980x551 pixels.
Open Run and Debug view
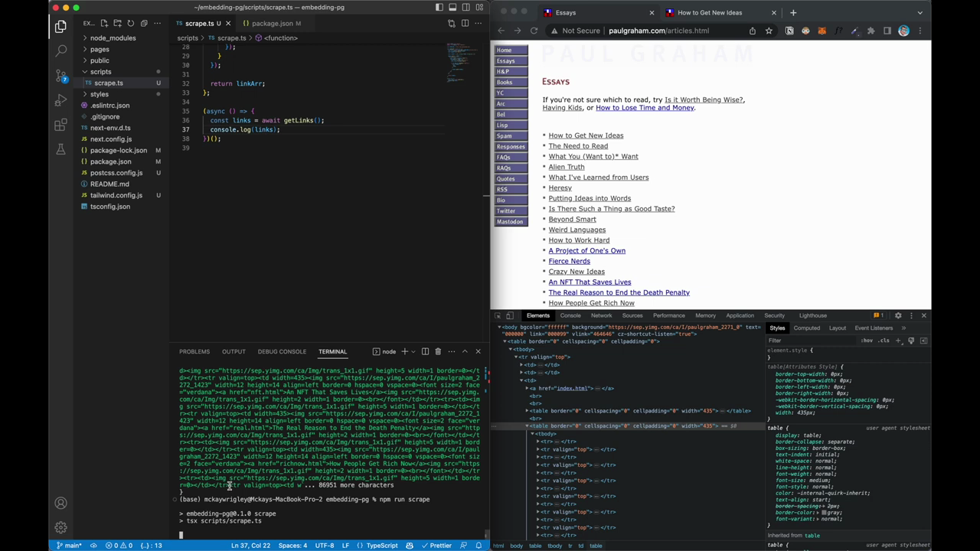(x=60, y=100)
